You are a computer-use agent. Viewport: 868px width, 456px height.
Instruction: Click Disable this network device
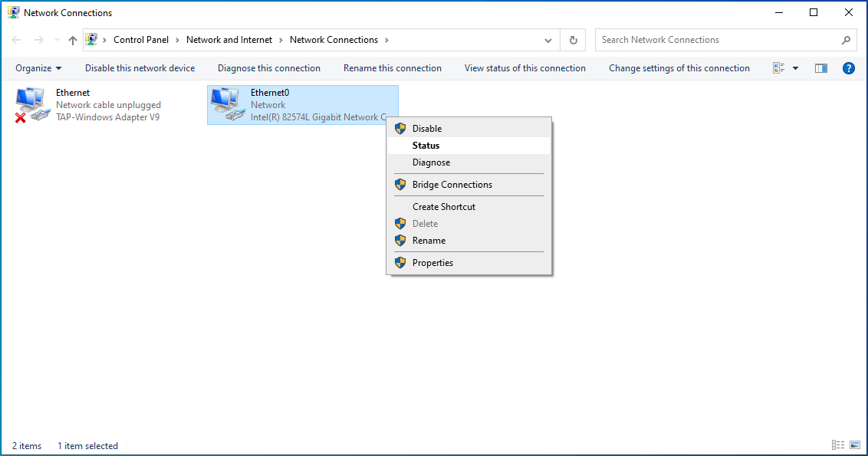(x=140, y=68)
